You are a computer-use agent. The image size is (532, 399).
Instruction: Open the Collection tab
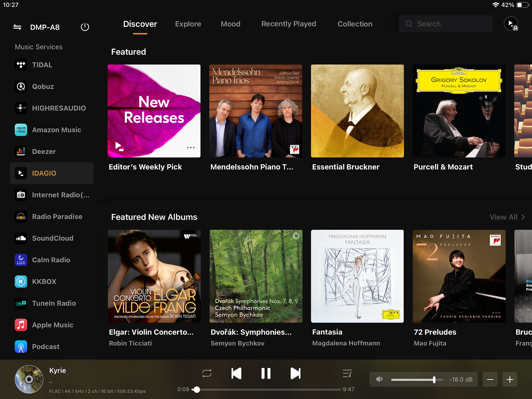click(355, 24)
